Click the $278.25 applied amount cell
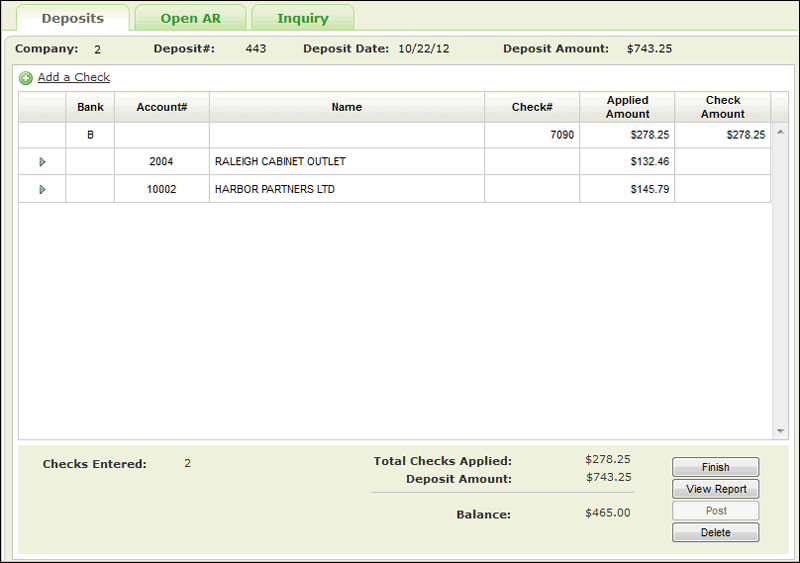 pyautogui.click(x=628, y=135)
